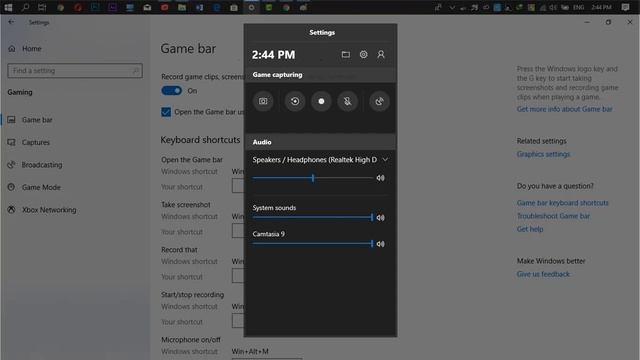Start recording with the round record button

click(x=321, y=101)
